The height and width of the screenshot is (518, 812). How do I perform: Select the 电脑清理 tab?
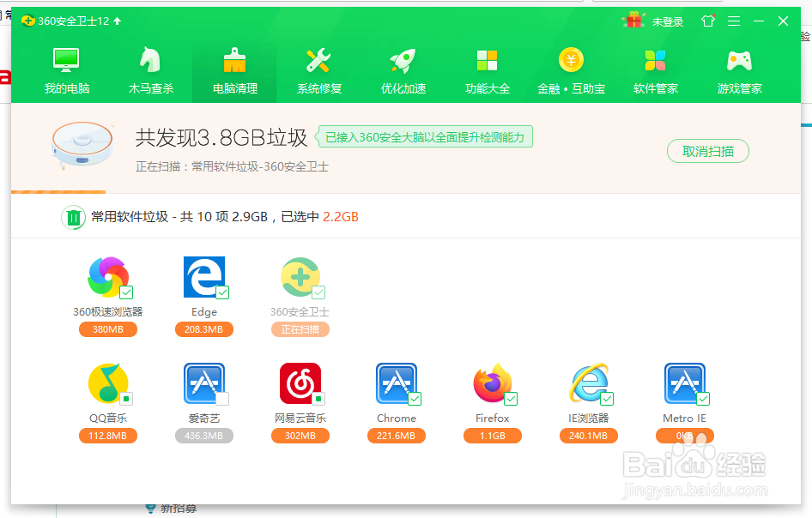(x=234, y=70)
